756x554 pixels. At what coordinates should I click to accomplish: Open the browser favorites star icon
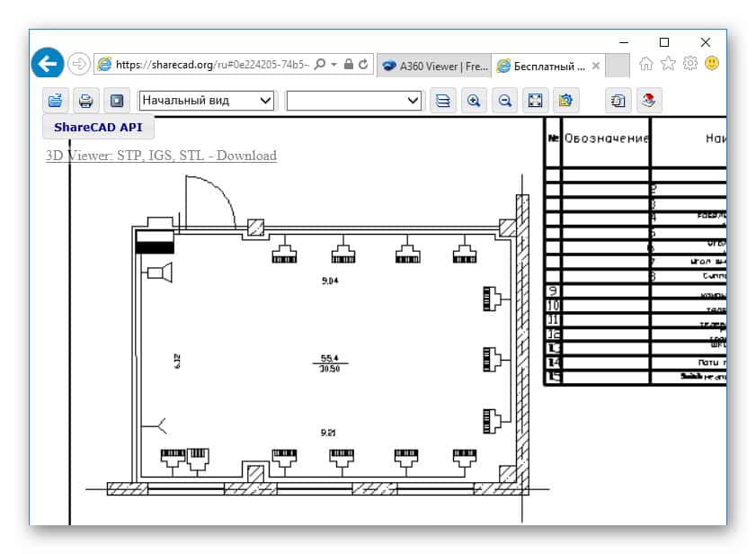[x=668, y=64]
